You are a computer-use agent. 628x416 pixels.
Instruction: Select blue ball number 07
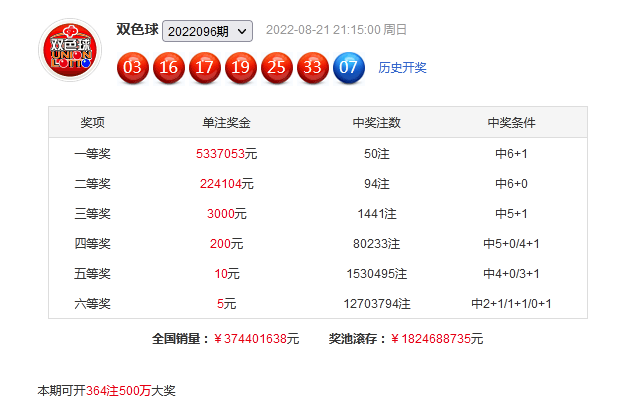pos(349,67)
